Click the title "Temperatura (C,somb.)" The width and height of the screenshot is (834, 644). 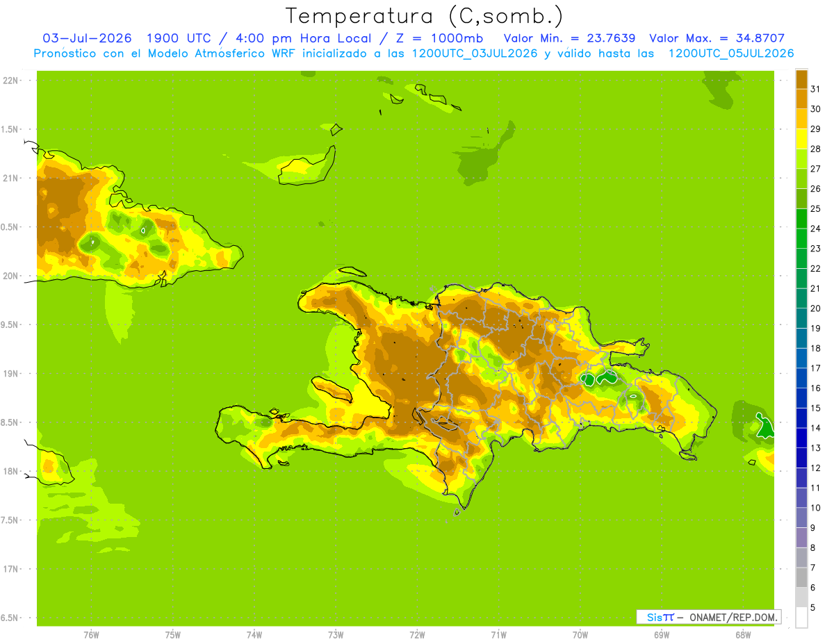pos(425,16)
